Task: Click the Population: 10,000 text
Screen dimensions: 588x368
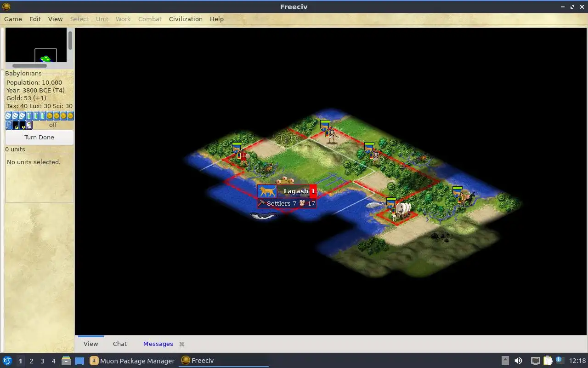Action: [34, 82]
